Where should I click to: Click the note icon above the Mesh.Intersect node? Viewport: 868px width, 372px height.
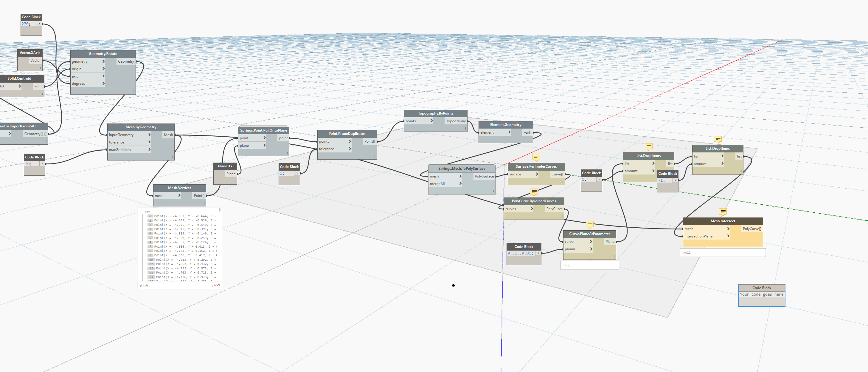click(x=723, y=212)
